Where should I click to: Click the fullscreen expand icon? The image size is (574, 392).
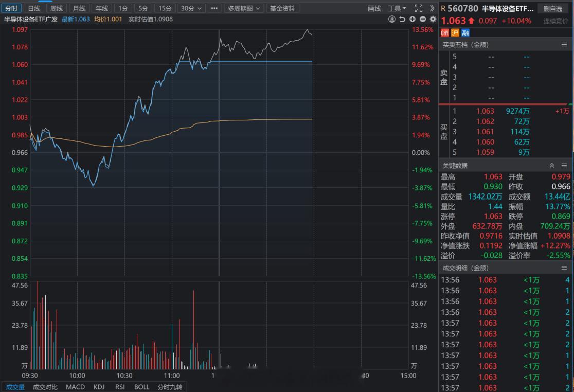pos(419,8)
